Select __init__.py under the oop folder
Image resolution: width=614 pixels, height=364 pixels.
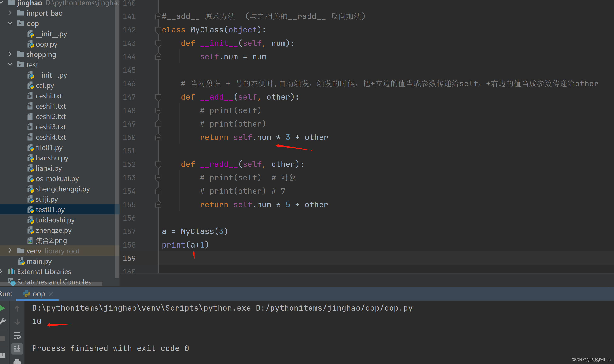coord(51,34)
